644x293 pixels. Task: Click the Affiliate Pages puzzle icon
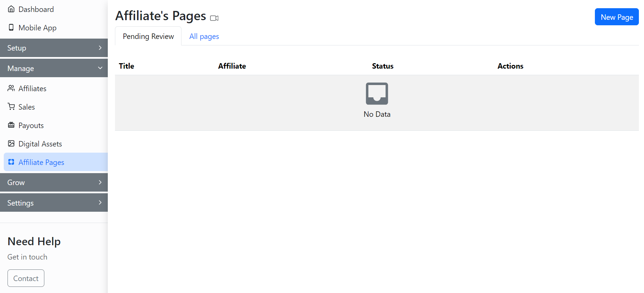[11, 162]
